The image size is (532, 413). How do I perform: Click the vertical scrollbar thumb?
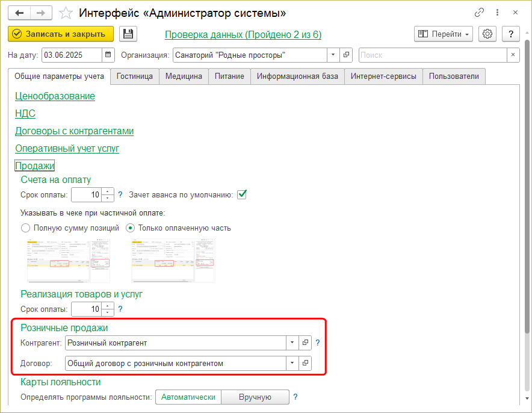[x=527, y=187]
